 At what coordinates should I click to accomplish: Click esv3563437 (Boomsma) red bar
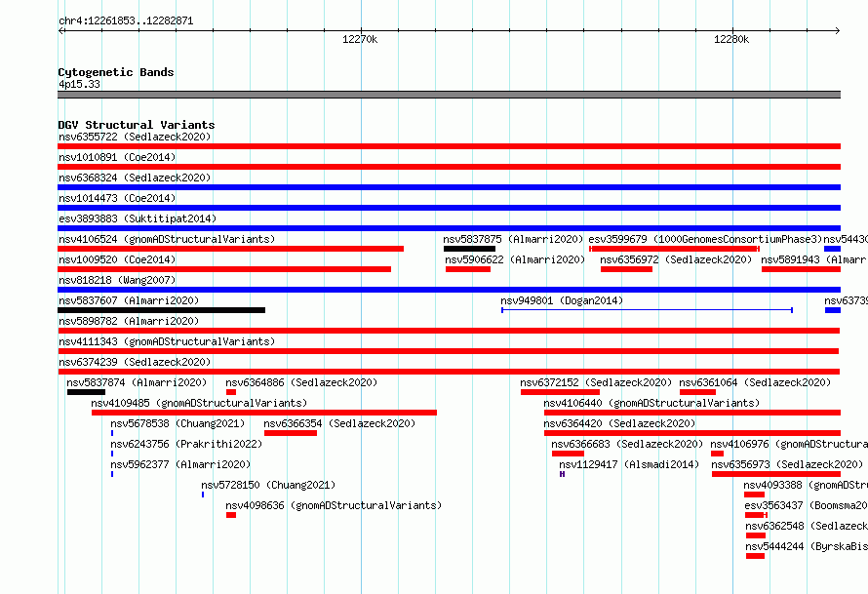pyautogui.click(x=756, y=515)
